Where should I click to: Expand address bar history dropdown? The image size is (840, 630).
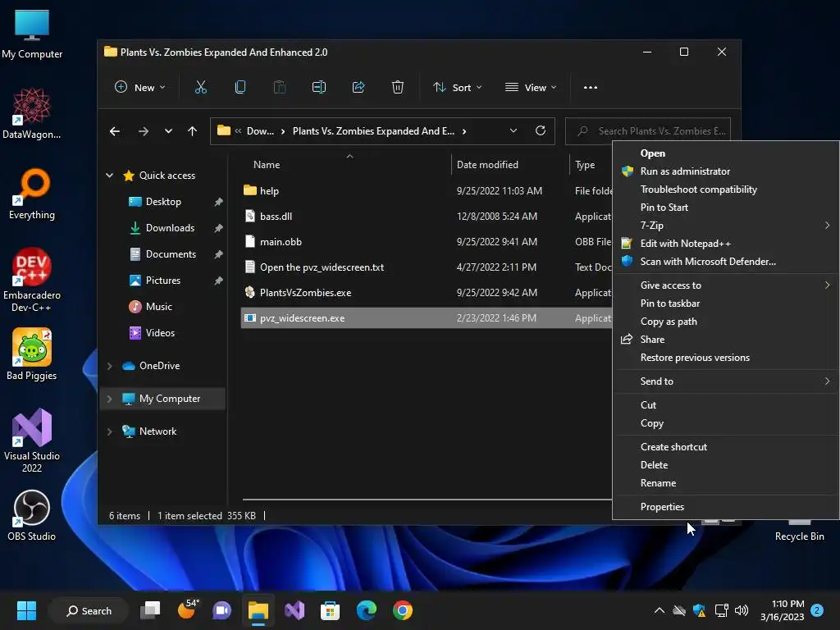[x=514, y=130]
